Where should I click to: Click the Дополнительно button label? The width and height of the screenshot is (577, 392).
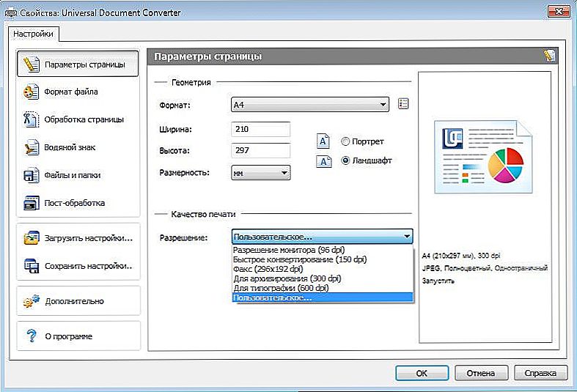(75, 301)
